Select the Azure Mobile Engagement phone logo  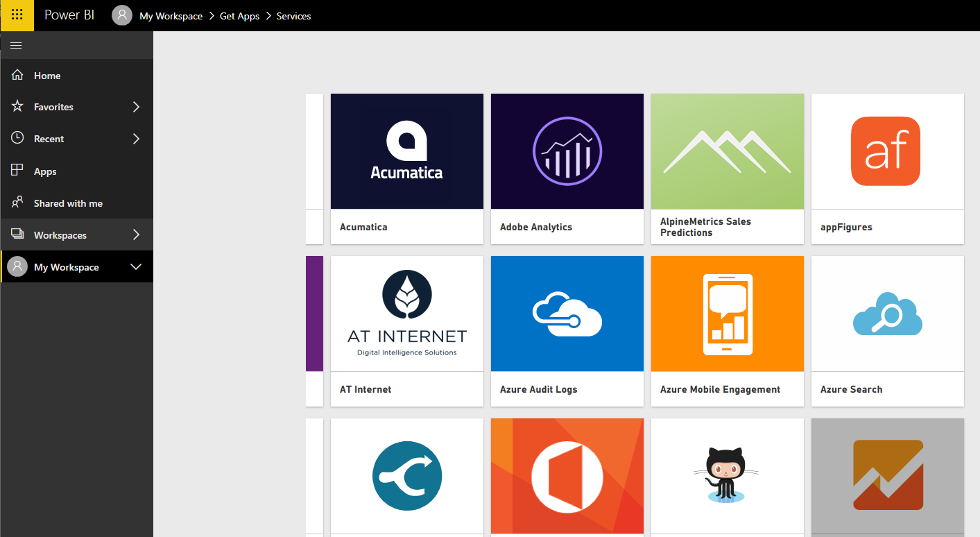pos(728,314)
